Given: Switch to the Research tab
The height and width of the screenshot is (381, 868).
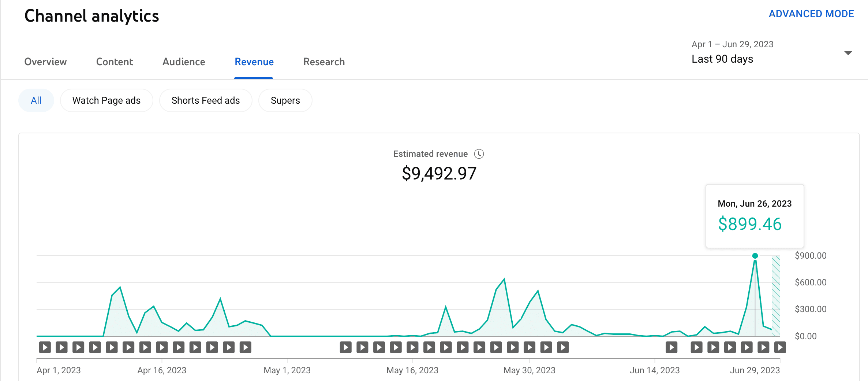Looking at the screenshot, I should [x=324, y=62].
